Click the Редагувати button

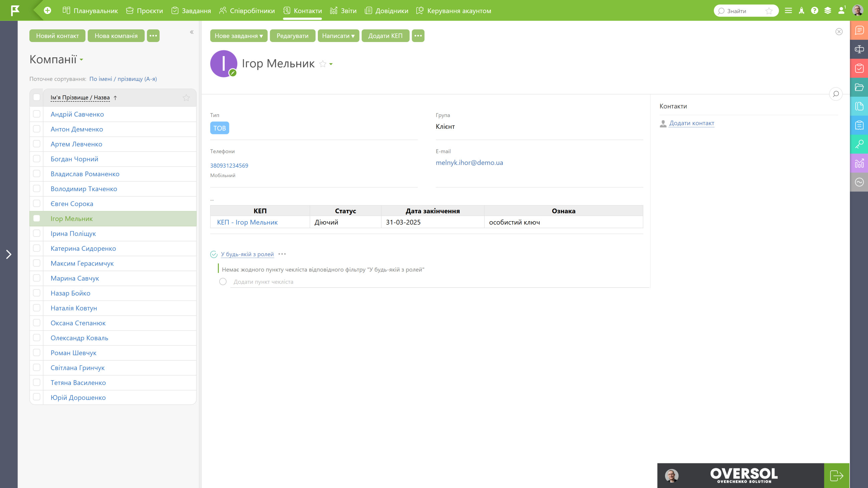pos(292,36)
